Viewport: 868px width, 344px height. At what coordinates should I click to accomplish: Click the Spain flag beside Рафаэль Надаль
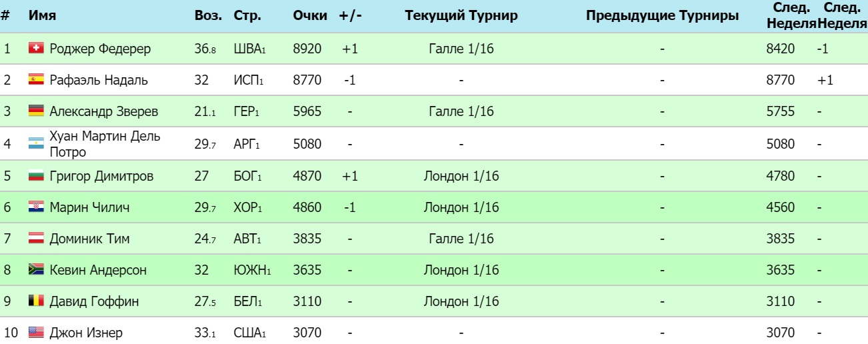click(36, 81)
